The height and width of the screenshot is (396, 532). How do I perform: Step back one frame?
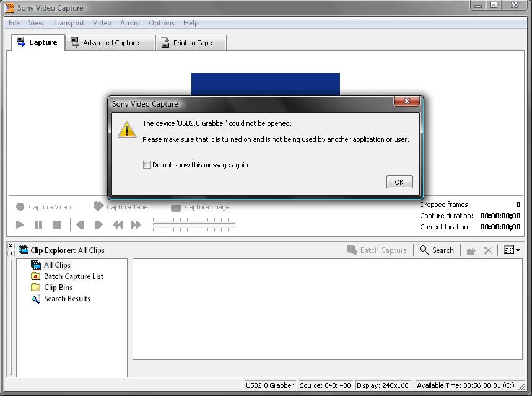(x=81, y=224)
